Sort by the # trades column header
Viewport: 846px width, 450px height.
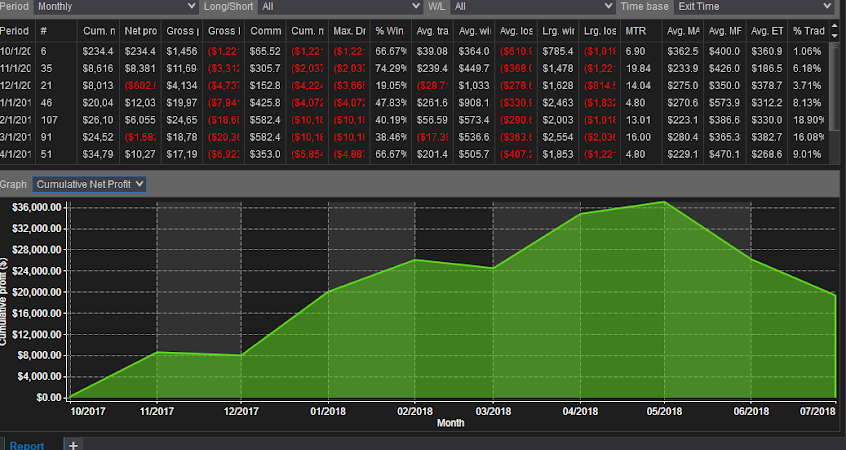click(x=57, y=31)
